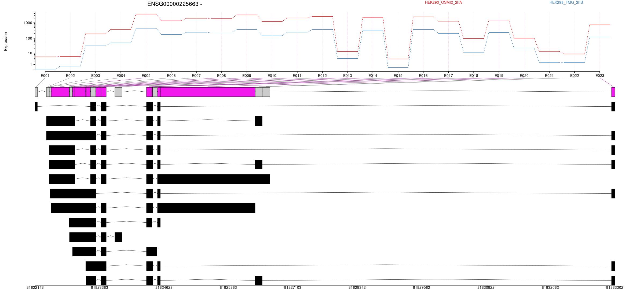Click the E020 exon label
Viewport: 644px width, 292px height.
524,76
